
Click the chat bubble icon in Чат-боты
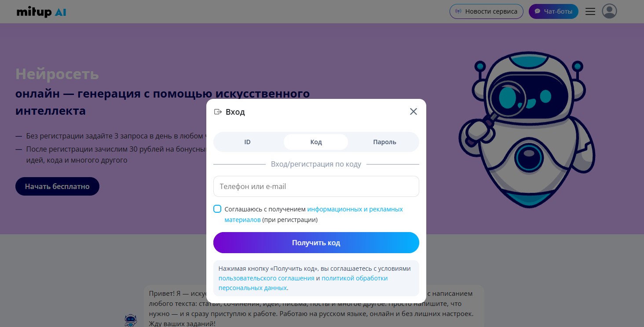[537, 11]
